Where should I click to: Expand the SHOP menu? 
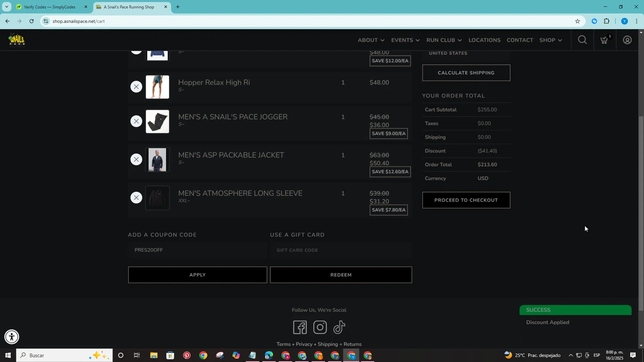(550, 40)
